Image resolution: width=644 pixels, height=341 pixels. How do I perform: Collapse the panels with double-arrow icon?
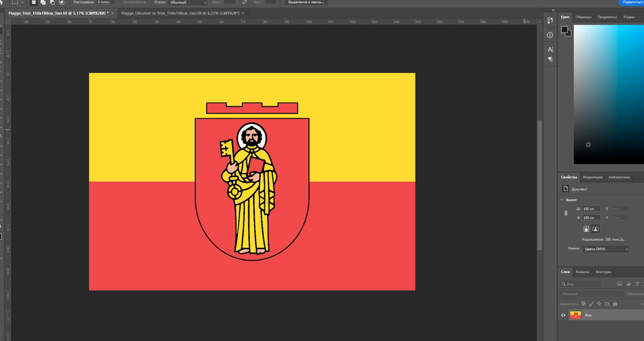point(553,10)
